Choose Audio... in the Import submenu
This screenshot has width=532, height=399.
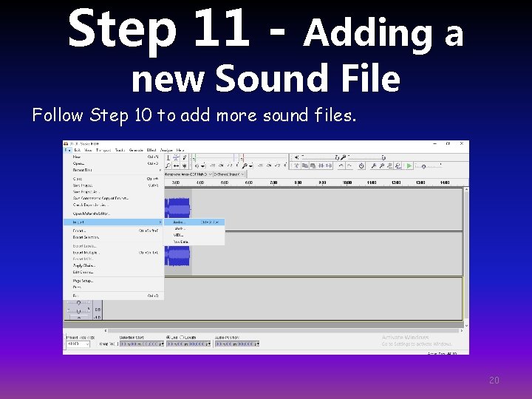coord(194,222)
